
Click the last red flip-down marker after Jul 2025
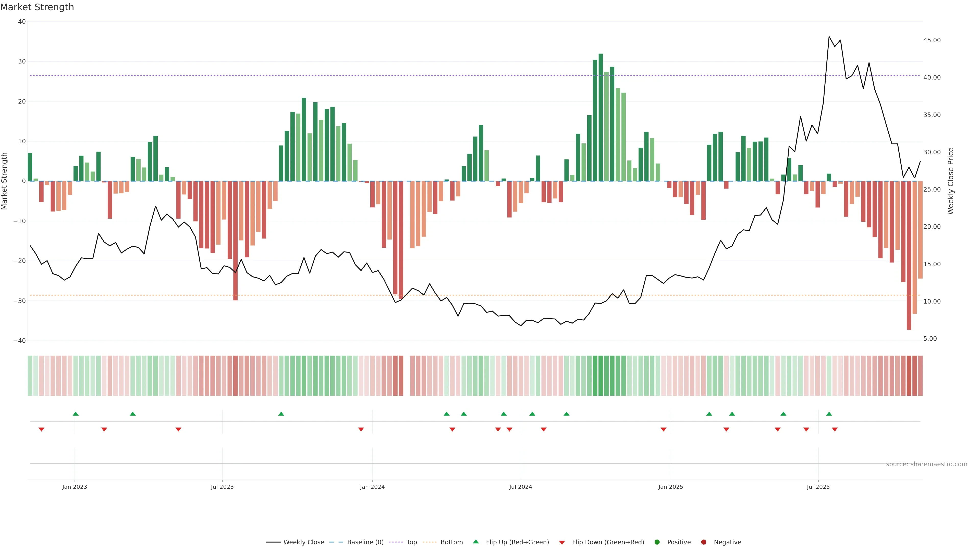pos(835,429)
